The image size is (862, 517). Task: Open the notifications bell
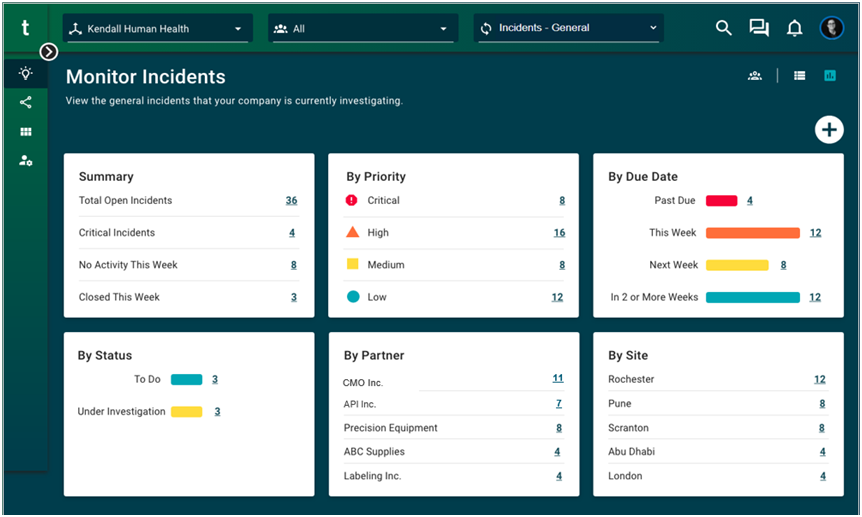[794, 28]
